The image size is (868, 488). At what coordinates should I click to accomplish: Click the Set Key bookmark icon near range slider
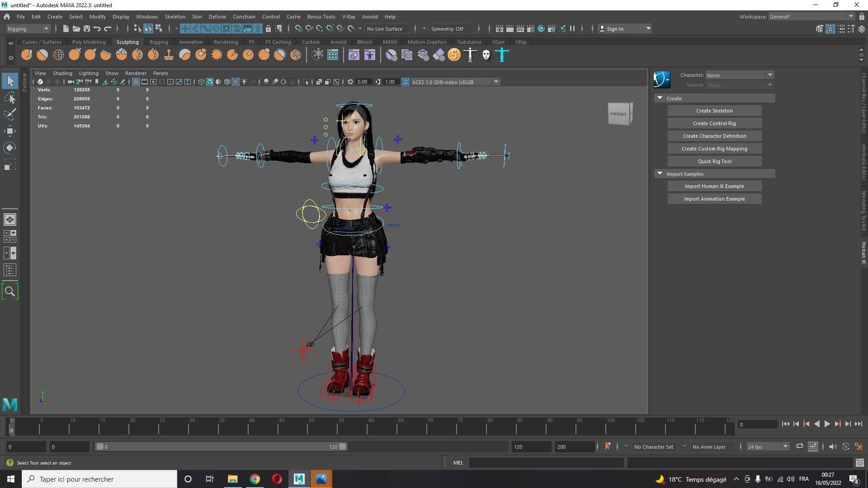pyautogui.click(x=608, y=446)
